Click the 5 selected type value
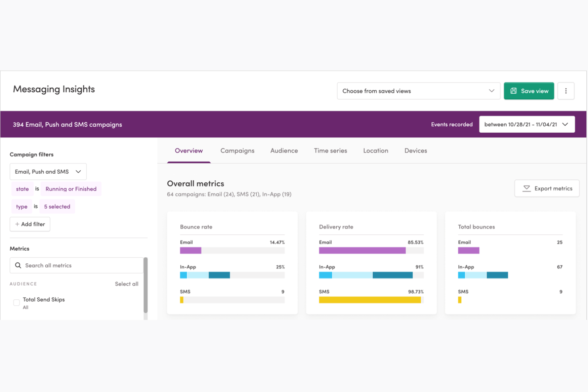The height and width of the screenshot is (392, 588). (x=57, y=207)
